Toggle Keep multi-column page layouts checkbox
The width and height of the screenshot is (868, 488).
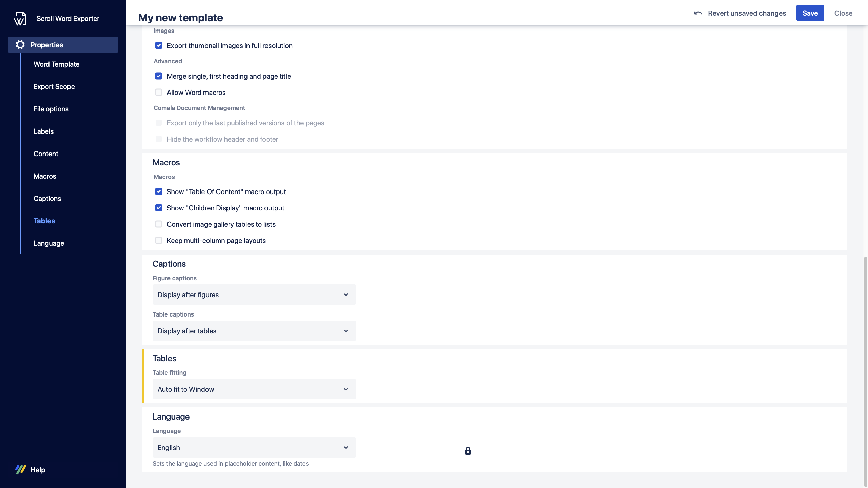159,240
